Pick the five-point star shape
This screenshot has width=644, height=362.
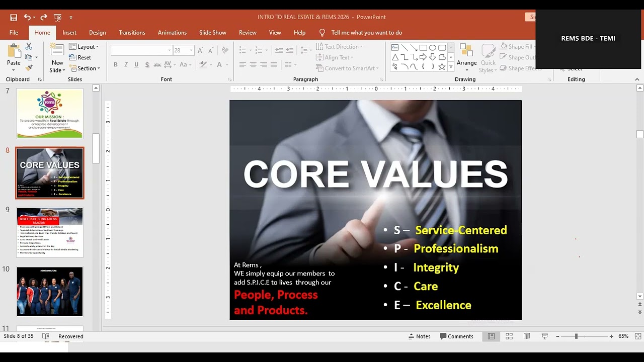tap(442, 66)
